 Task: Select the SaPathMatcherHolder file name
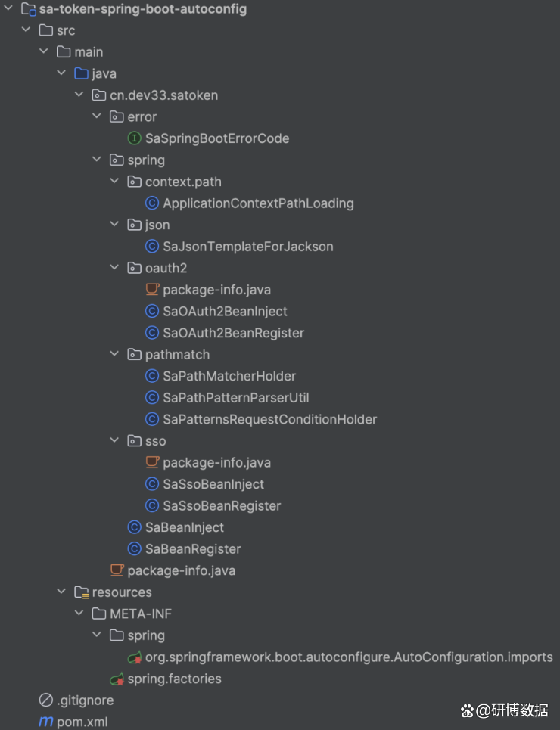tap(229, 376)
